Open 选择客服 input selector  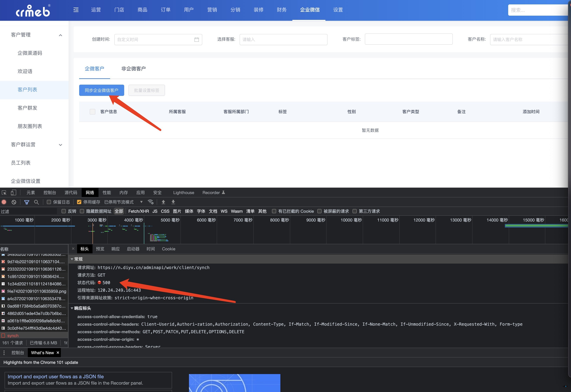[283, 40]
